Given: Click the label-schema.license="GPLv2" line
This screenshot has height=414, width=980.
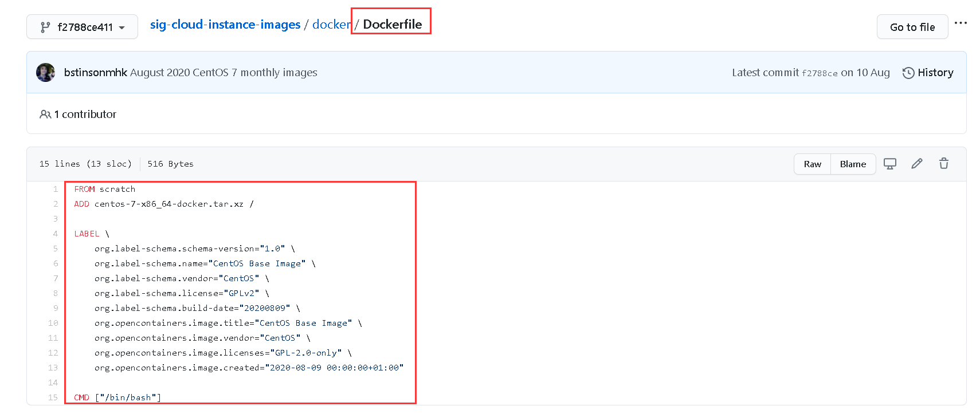Looking at the screenshot, I should click(x=182, y=293).
